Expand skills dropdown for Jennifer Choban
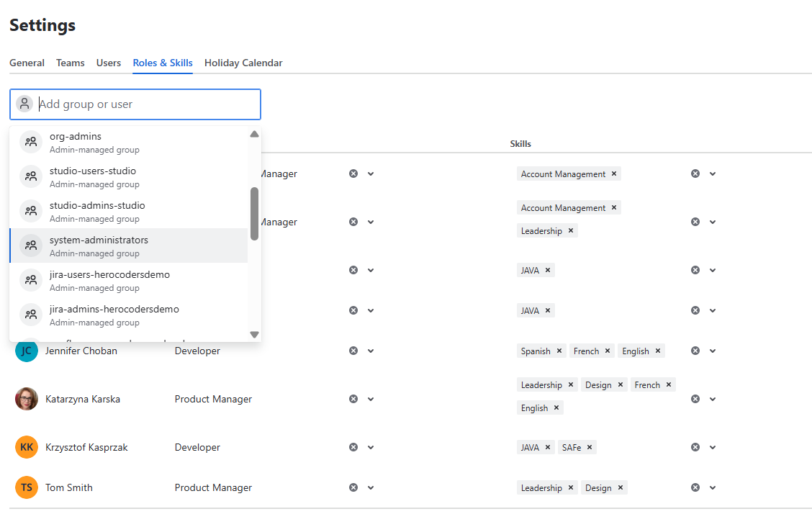 (713, 351)
